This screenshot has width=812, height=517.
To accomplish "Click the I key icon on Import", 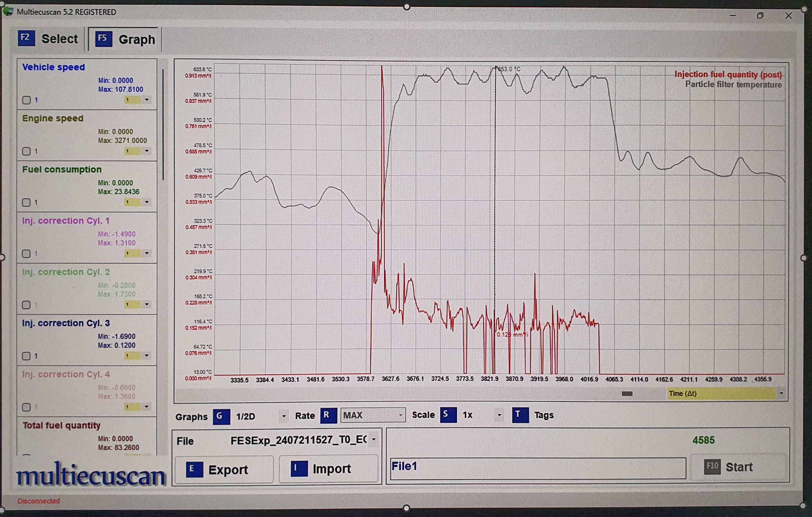I will pyautogui.click(x=299, y=469).
